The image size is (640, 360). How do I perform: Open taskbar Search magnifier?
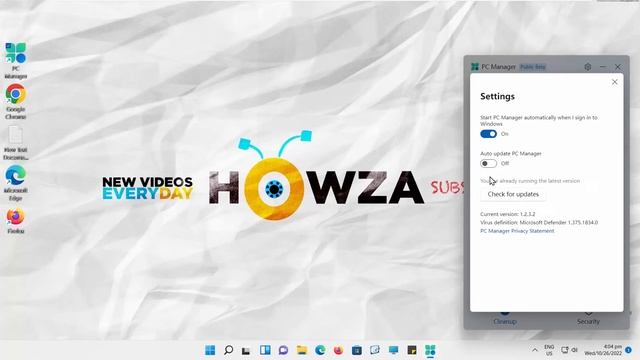(x=229, y=350)
